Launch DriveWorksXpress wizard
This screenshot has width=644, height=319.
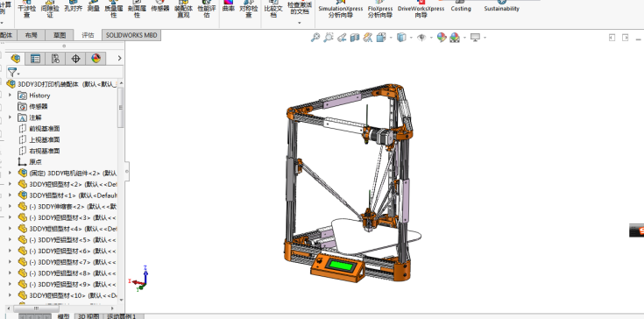[x=421, y=9]
